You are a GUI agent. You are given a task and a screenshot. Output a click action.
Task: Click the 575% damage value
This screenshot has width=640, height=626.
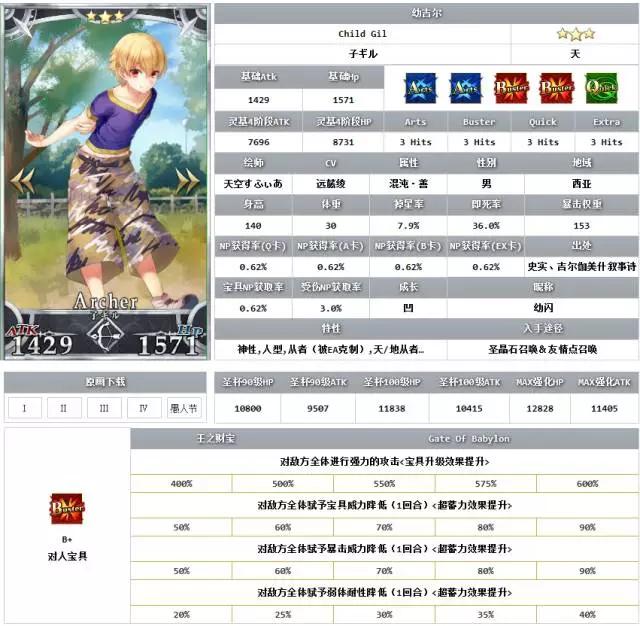point(486,484)
